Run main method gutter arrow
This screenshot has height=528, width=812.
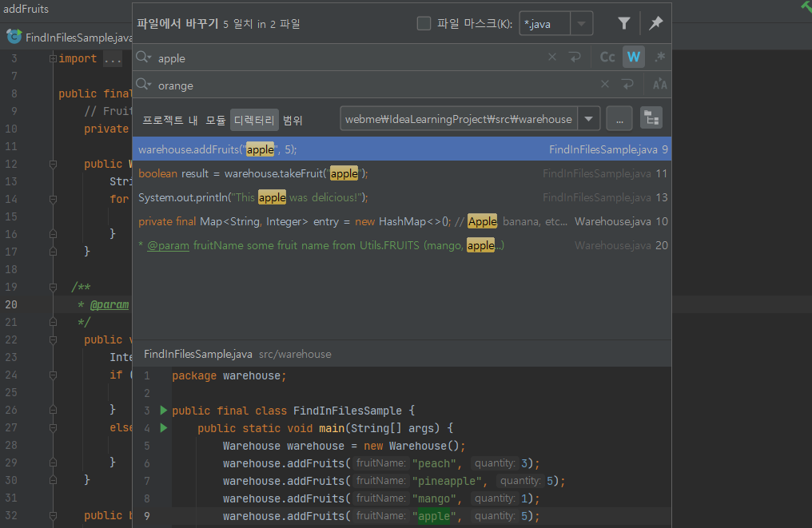point(163,427)
